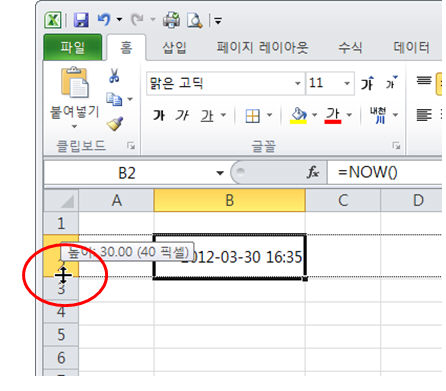446x391 pixels.
Task: Click the Copy icon in clipboard group
Action: tap(114, 99)
